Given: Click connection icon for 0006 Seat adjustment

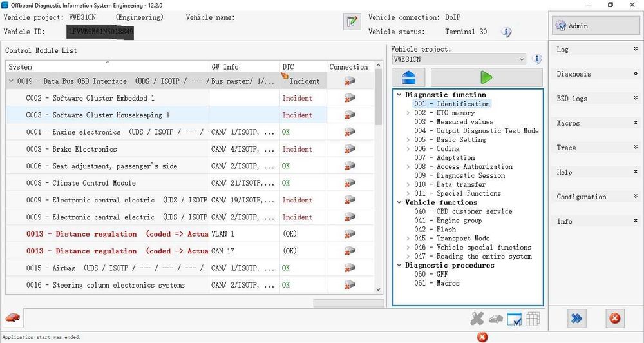Looking at the screenshot, I should pyautogui.click(x=350, y=166).
